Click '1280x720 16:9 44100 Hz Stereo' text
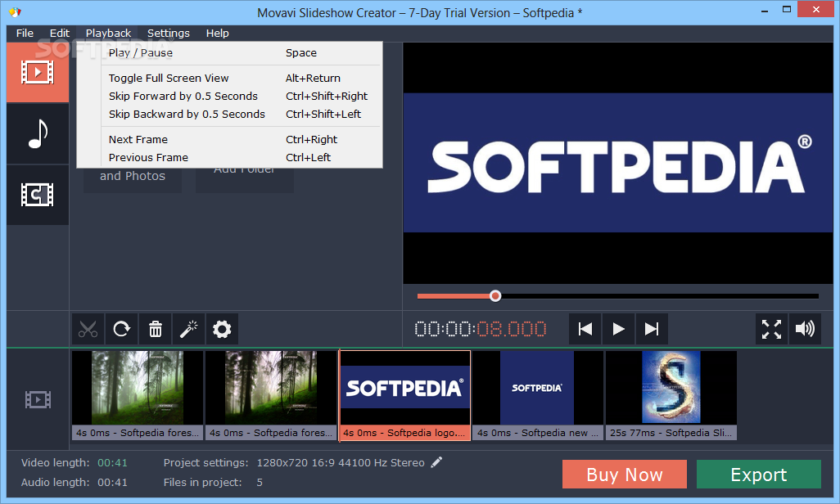Viewport: 840px width, 504px height. (x=341, y=463)
